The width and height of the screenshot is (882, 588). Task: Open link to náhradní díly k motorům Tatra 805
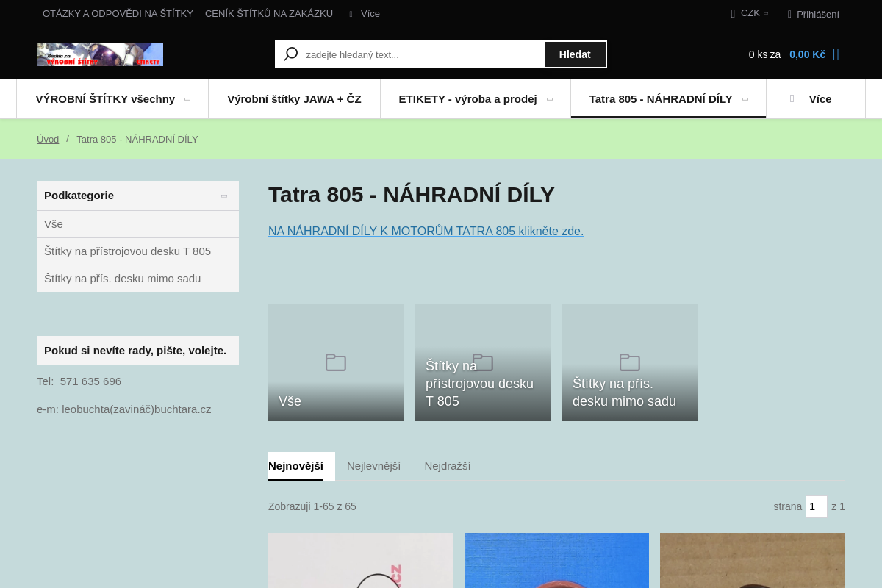426,231
